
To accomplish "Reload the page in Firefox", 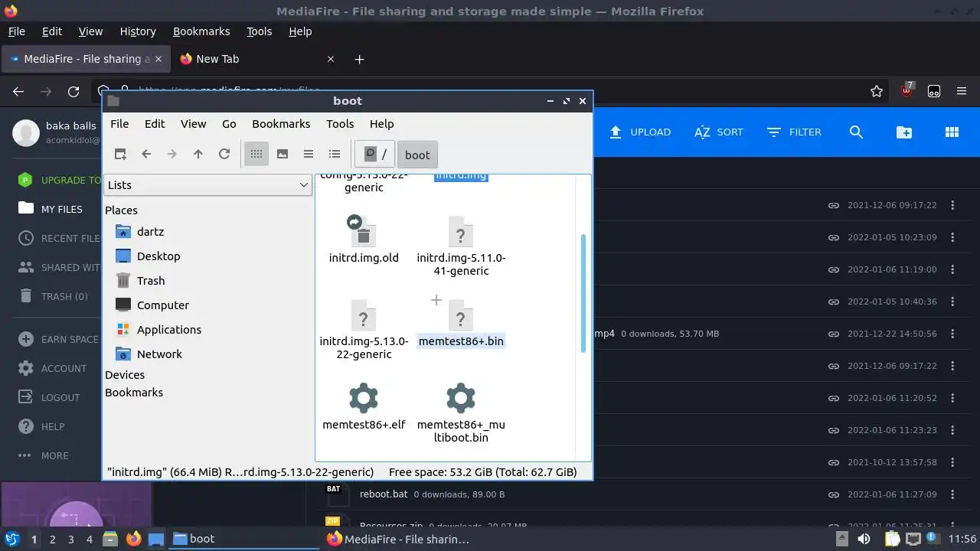I will 73,91.
